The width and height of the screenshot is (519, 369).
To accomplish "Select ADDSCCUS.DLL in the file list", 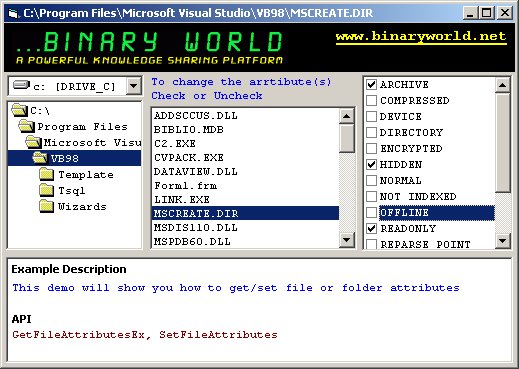I will (245, 116).
